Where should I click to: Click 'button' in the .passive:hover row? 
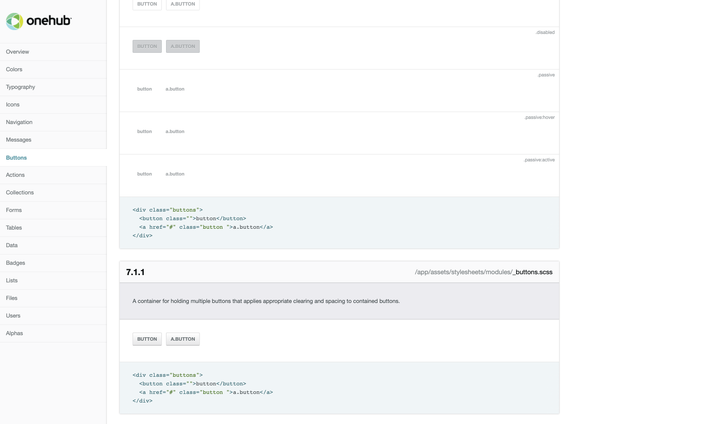coord(144,131)
